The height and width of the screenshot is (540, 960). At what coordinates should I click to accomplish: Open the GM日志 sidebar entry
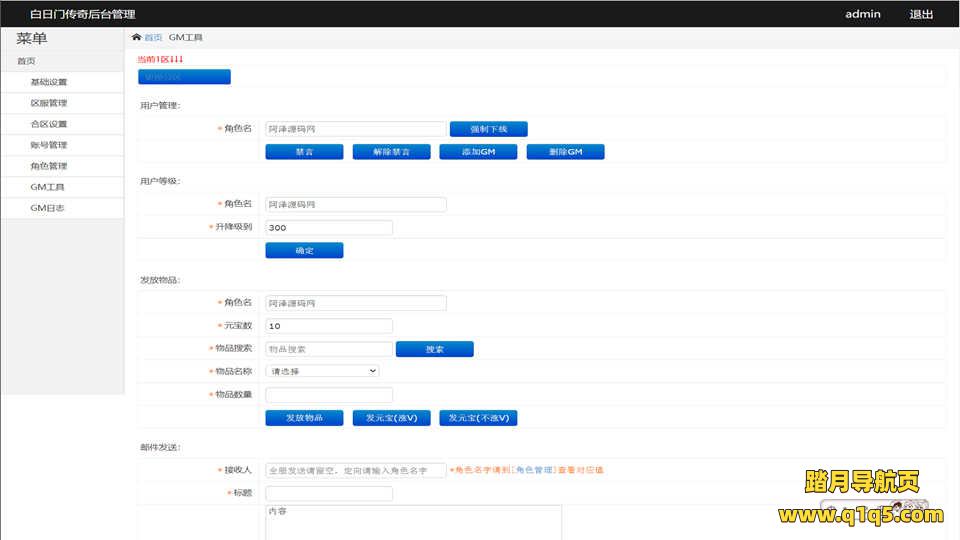(47, 208)
